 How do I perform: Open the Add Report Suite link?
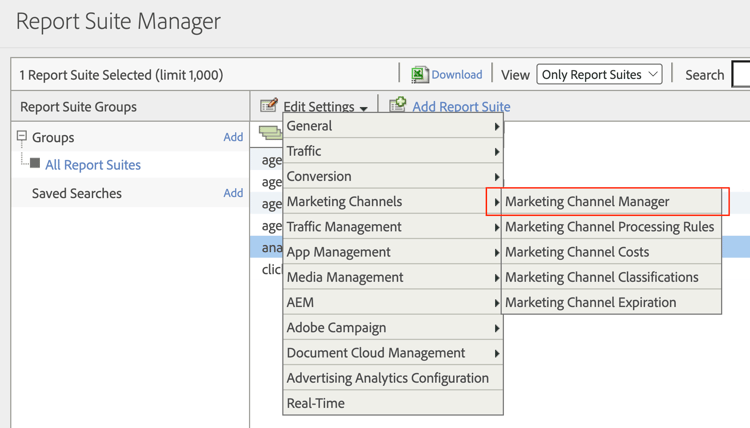click(x=461, y=107)
